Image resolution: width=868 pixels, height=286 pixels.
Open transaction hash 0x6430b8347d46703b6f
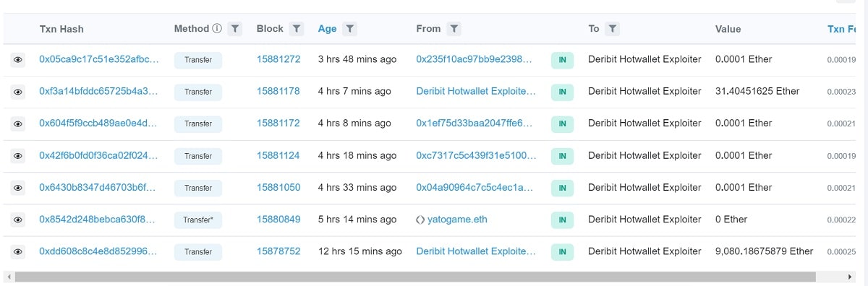coord(98,188)
